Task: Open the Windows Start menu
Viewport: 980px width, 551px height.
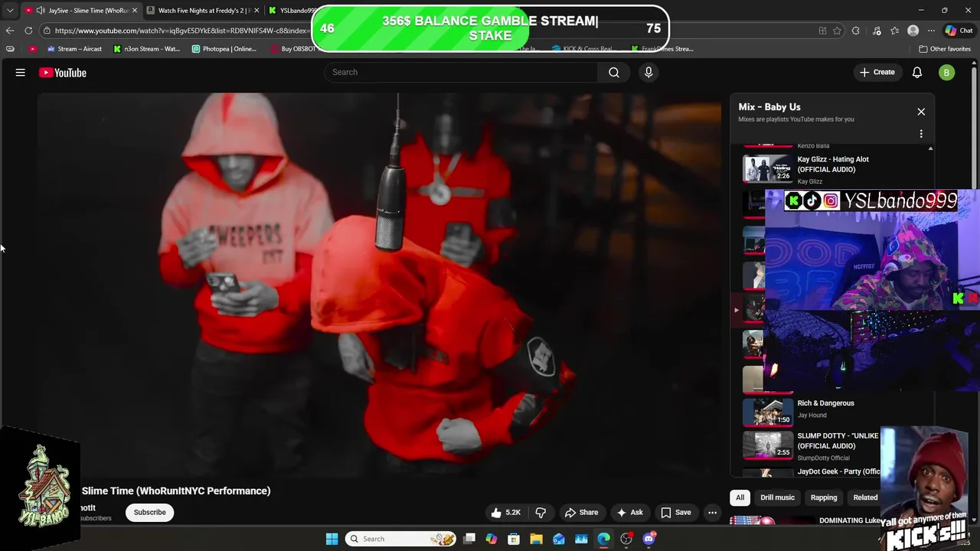Action: 332,539
